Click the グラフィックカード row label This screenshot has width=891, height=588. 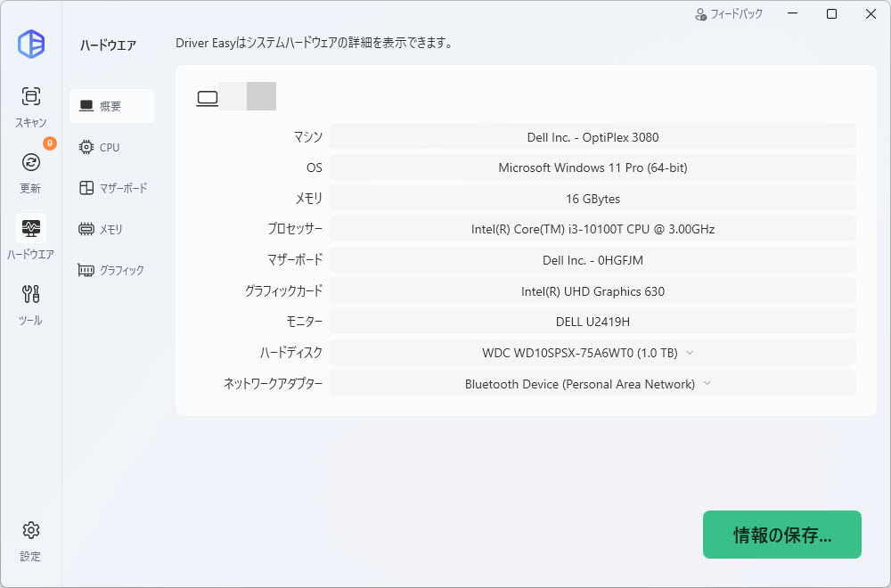coord(283,290)
